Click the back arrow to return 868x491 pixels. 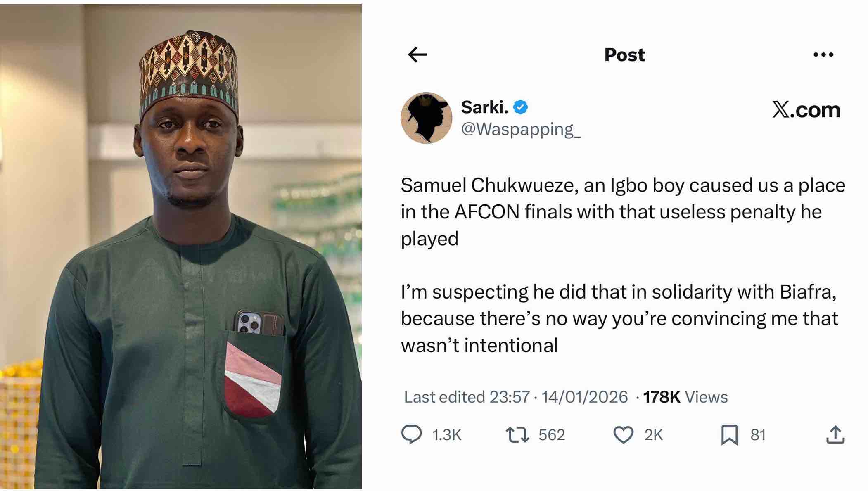(x=418, y=54)
